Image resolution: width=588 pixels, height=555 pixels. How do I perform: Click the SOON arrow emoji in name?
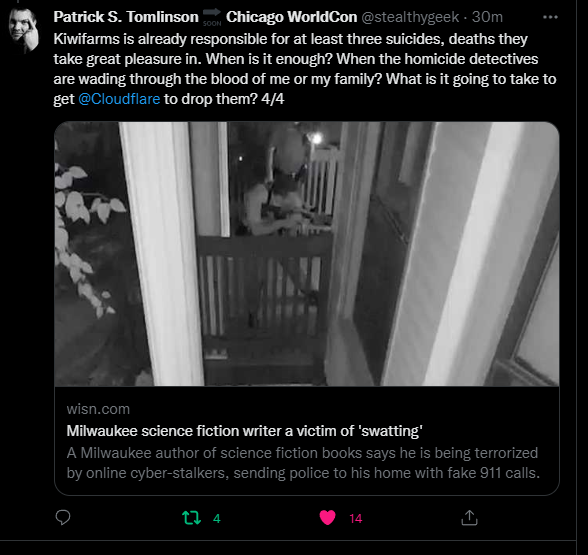(212, 17)
